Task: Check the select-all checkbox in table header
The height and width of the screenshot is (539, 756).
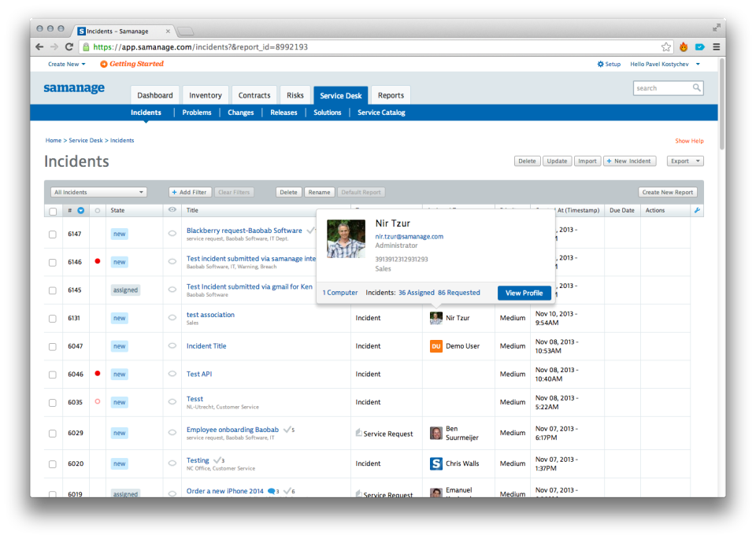Action: coord(53,211)
